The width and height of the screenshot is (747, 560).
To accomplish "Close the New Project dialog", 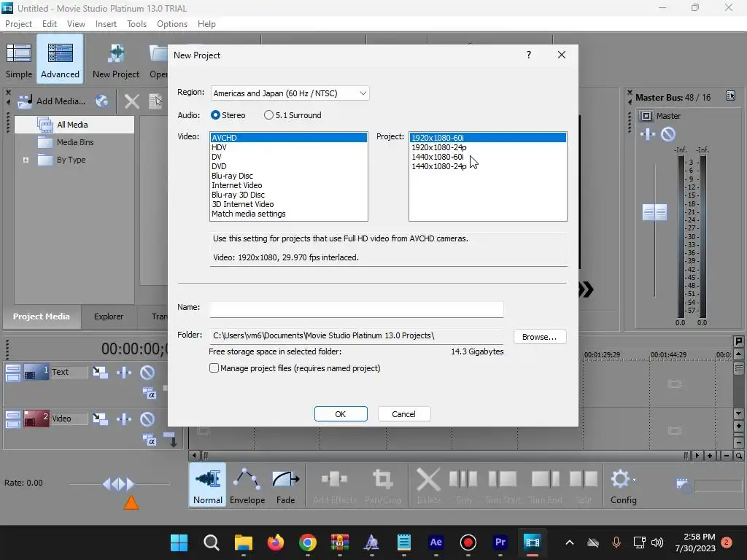I will 562,55.
